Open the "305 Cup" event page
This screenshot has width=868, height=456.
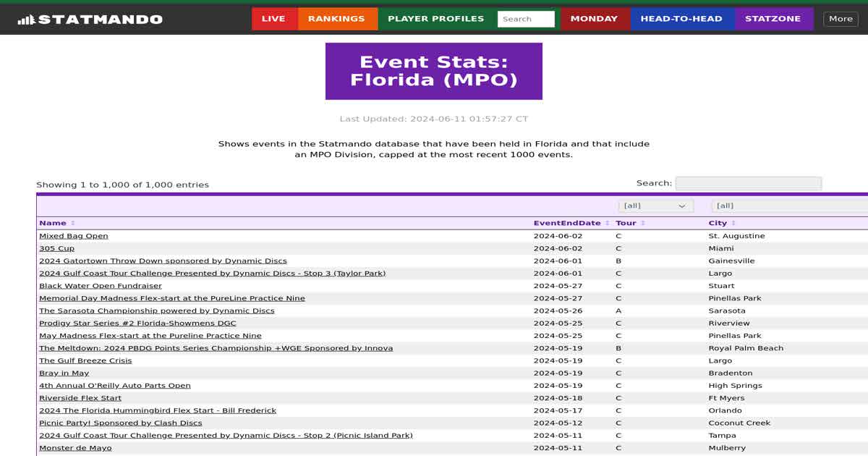(54, 248)
